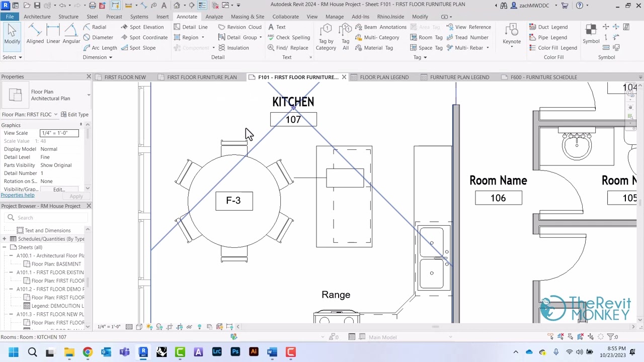Select the Aligned dimension tool

(35, 34)
